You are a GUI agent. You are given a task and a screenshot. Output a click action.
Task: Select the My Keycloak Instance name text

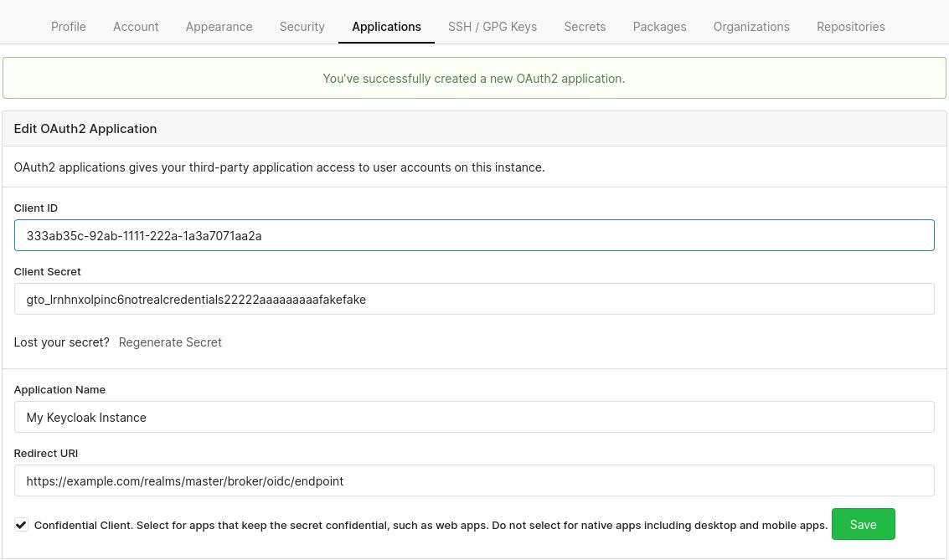click(86, 417)
